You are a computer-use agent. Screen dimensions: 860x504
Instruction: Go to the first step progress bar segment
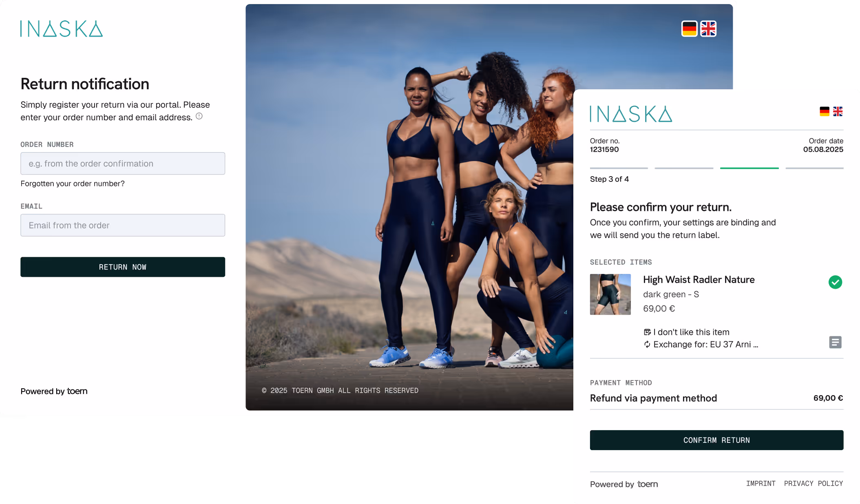tap(619, 168)
